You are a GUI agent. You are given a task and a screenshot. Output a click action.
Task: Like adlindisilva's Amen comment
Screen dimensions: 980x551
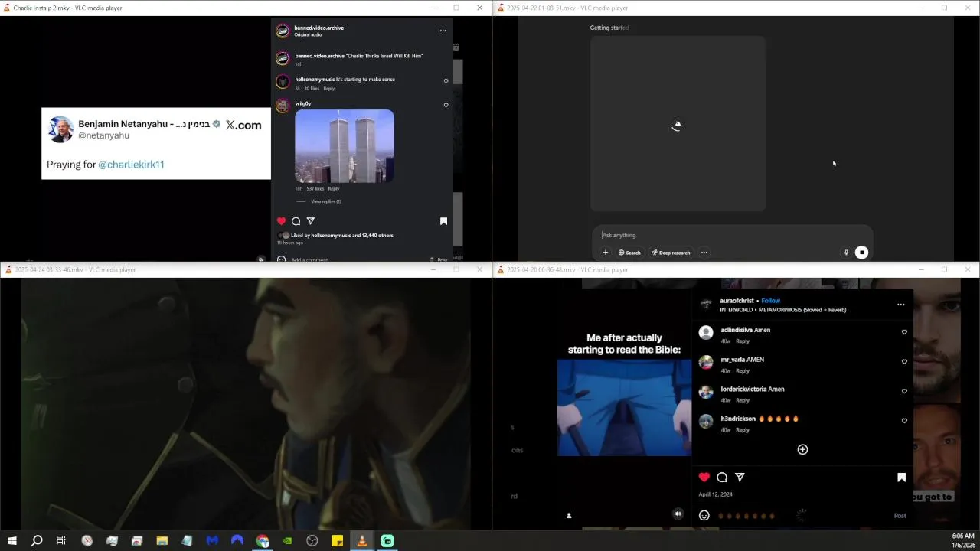pyautogui.click(x=904, y=332)
